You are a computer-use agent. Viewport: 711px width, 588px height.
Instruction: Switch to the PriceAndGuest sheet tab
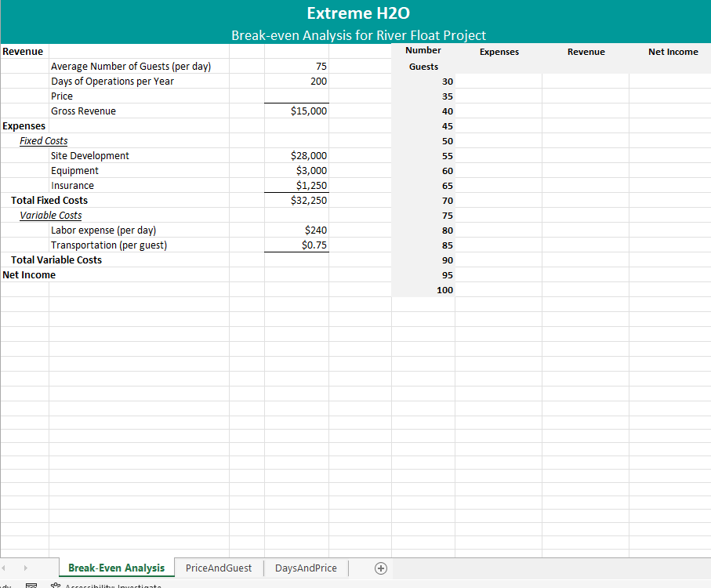(x=219, y=568)
